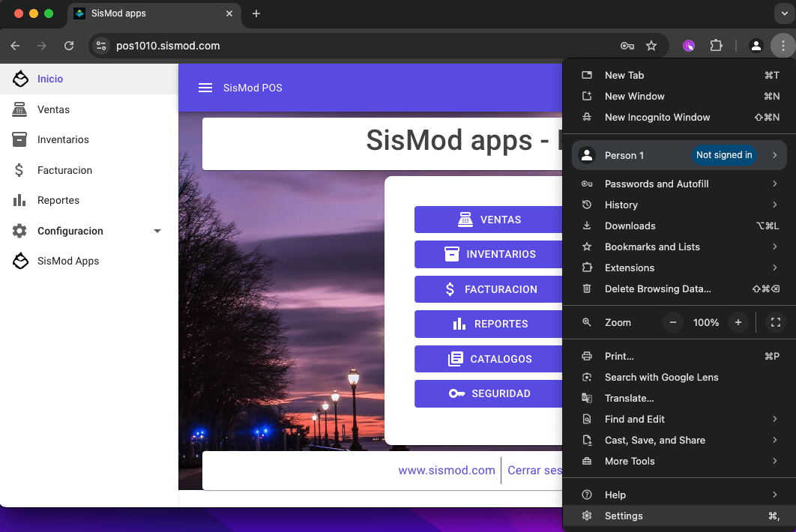Image resolution: width=796 pixels, height=532 pixels.
Task: Select New Window menu item
Action: [x=679, y=96]
